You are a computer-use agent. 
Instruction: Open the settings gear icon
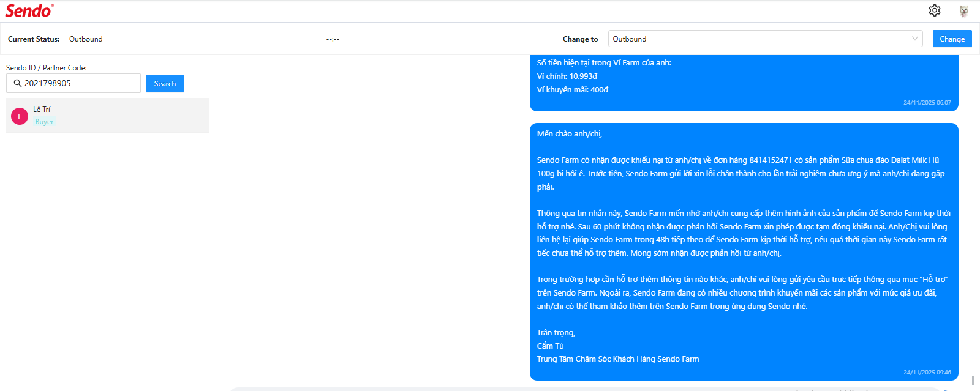[934, 10]
